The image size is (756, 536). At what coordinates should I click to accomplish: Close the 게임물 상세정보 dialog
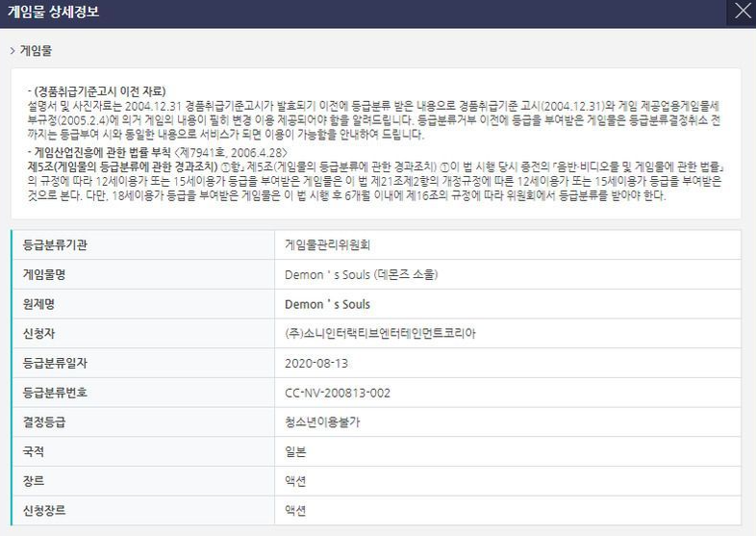tap(742, 11)
